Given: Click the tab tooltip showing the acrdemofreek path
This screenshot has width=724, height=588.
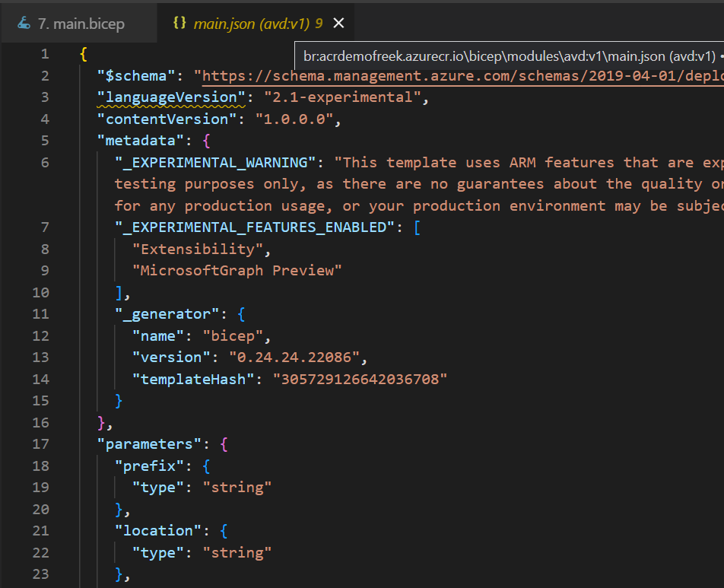Looking at the screenshot, I should [509, 56].
